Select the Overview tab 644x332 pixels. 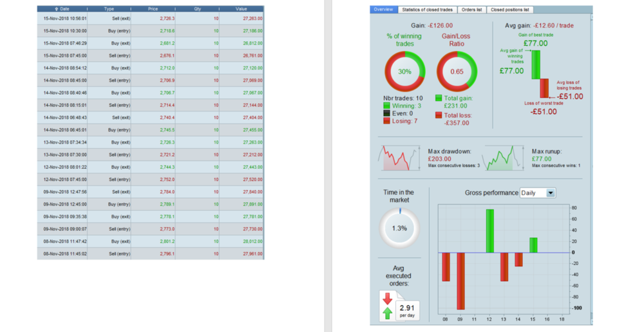pos(383,10)
